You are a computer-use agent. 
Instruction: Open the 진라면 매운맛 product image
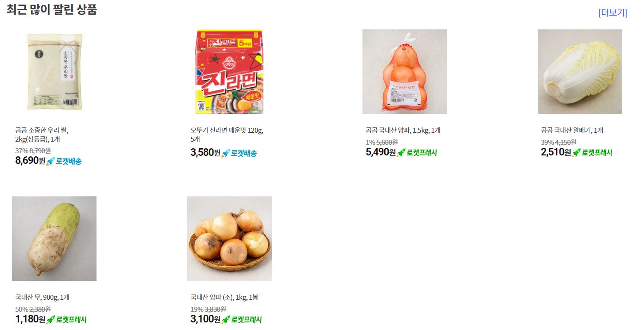pos(229,72)
